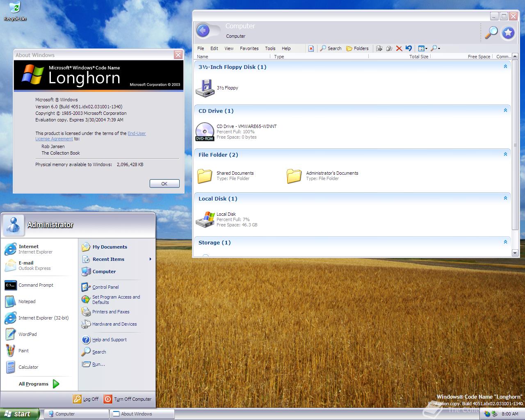This screenshot has width=525, height=420.
Task: Open the Views dropdown in toolbar
Action: 422,48
